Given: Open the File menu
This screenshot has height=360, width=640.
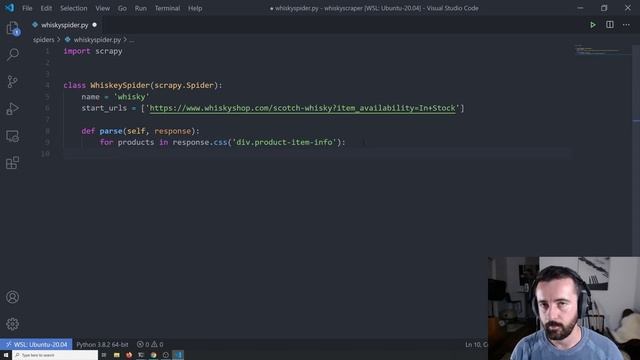Looking at the screenshot, I should click(27, 8).
